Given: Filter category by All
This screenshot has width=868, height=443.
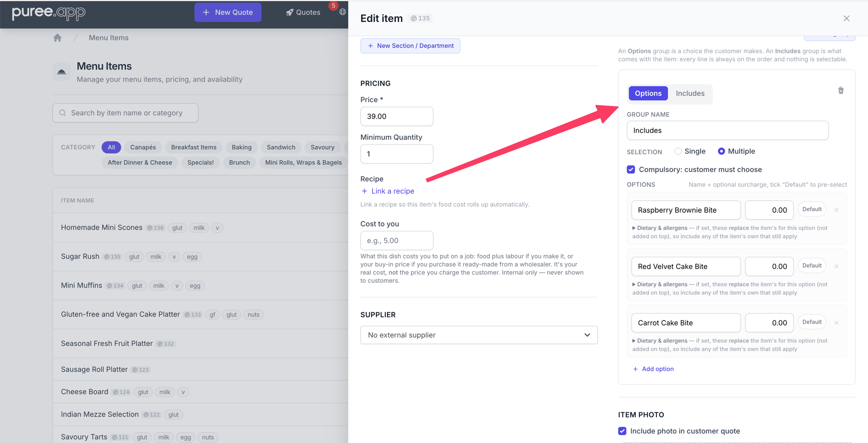Looking at the screenshot, I should pyautogui.click(x=111, y=147).
